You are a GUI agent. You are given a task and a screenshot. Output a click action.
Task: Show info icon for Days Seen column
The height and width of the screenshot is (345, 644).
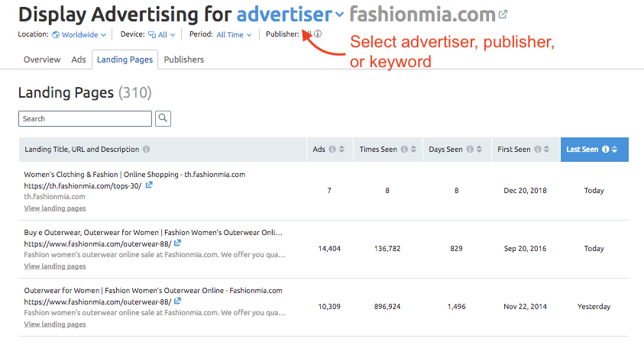point(470,150)
